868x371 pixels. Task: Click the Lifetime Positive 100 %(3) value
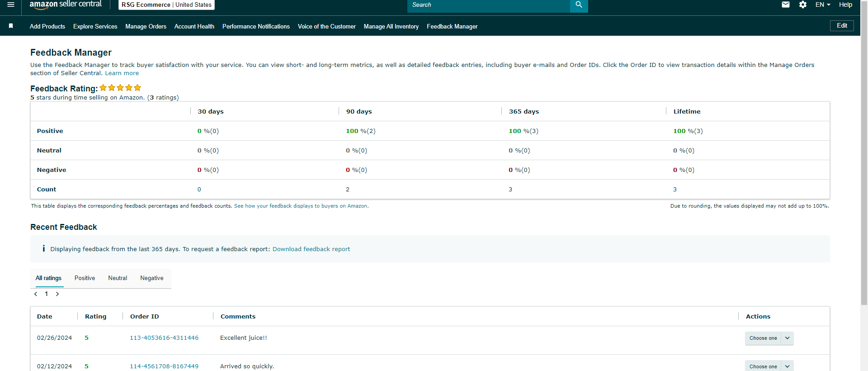coord(688,131)
